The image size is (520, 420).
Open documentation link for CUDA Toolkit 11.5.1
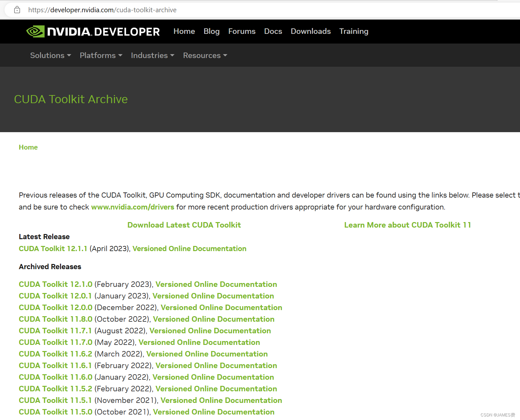(x=221, y=400)
